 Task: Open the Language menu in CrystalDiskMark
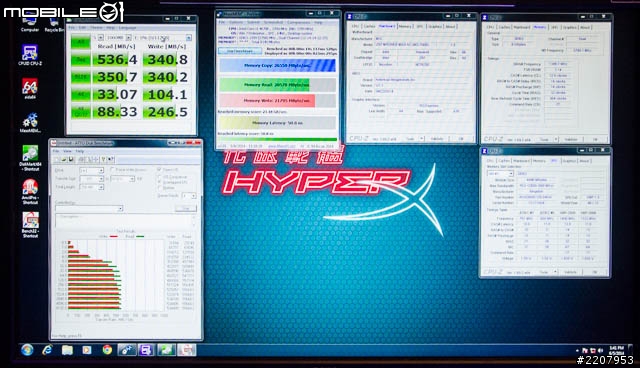[x=127, y=28]
